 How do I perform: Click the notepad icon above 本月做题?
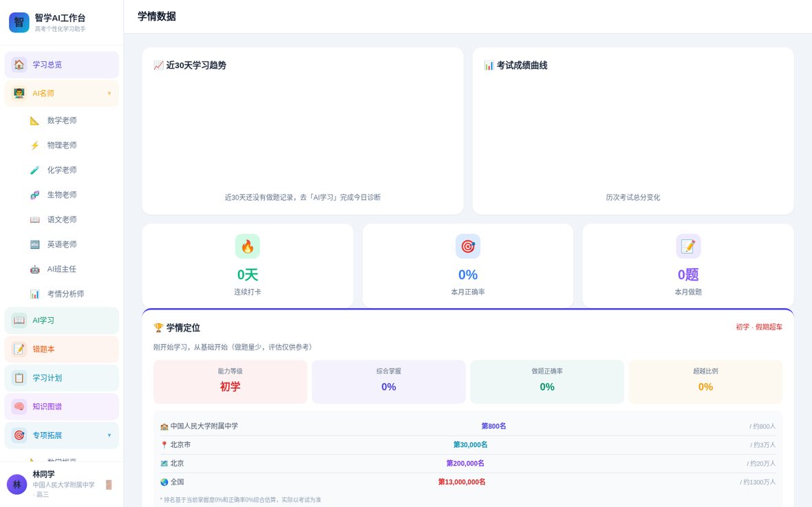click(688, 246)
